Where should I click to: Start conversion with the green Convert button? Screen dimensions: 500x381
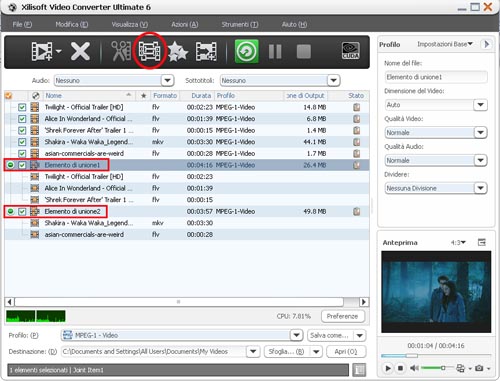point(246,51)
